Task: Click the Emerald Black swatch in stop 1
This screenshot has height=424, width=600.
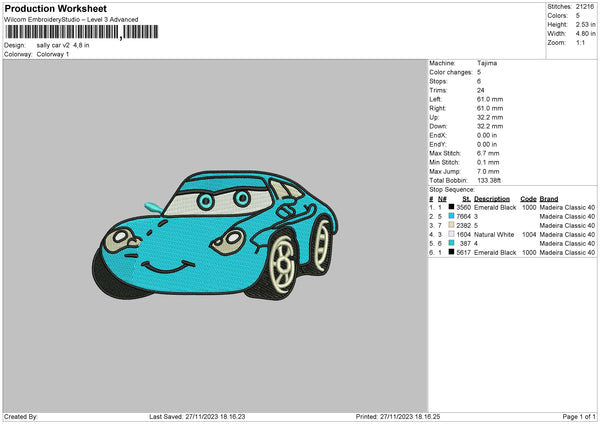Action: (452, 207)
